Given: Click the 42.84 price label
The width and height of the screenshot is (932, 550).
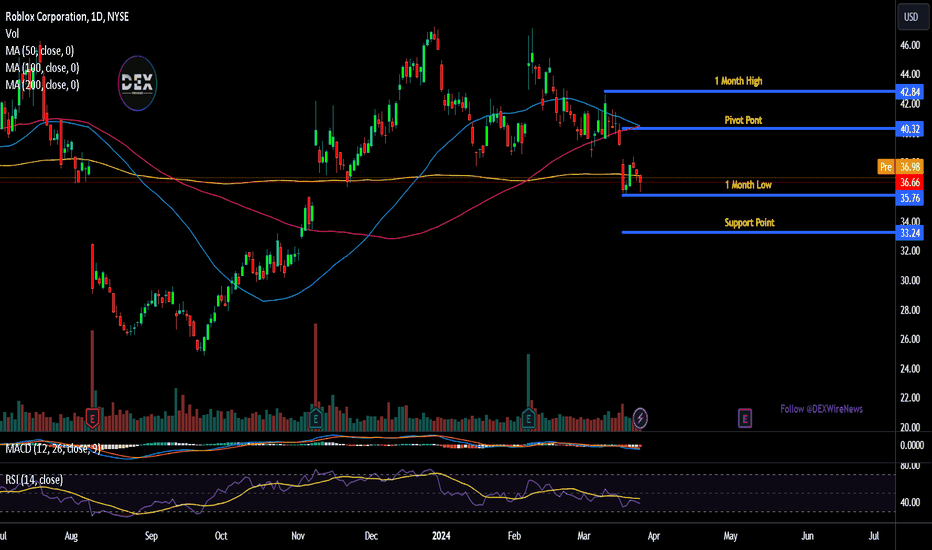Looking at the screenshot, I should (x=909, y=92).
